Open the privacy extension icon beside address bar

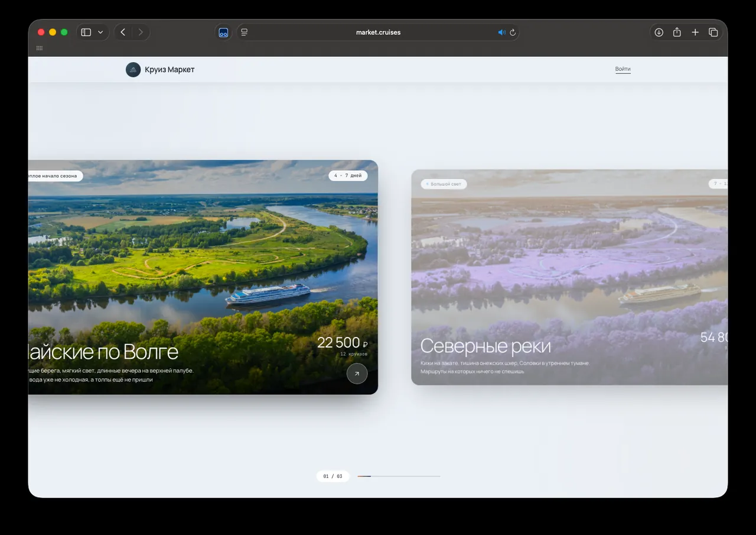click(223, 33)
